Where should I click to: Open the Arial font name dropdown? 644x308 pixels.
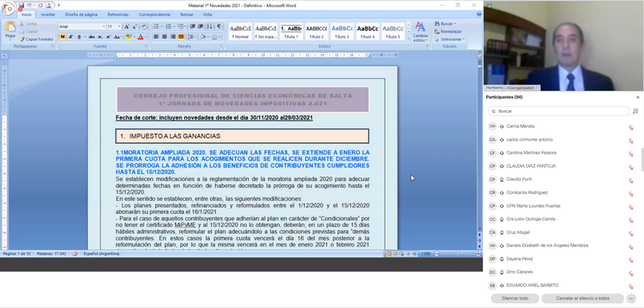tap(105, 27)
